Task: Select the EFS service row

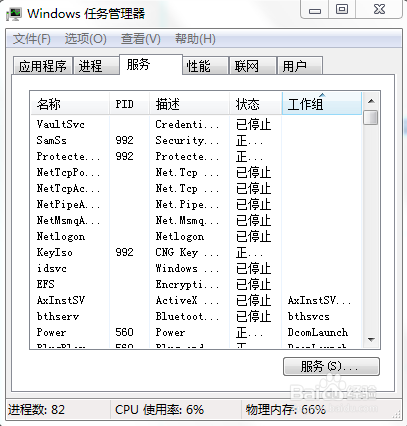Action: (196, 284)
